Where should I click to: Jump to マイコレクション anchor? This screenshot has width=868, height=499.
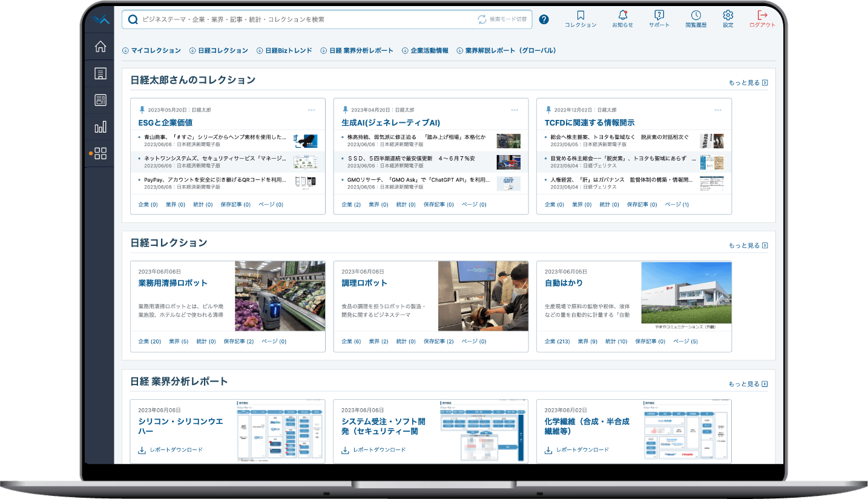151,50
